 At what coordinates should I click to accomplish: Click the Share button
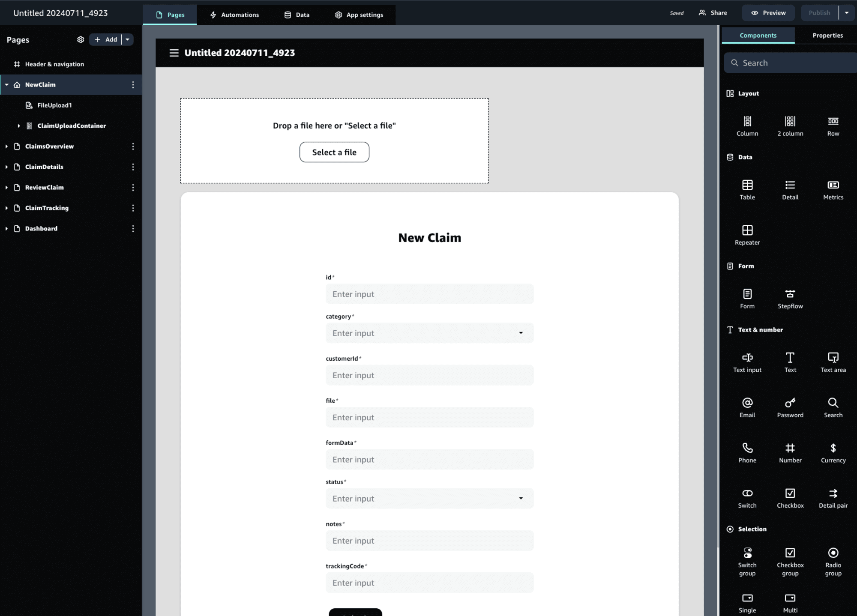coord(713,13)
